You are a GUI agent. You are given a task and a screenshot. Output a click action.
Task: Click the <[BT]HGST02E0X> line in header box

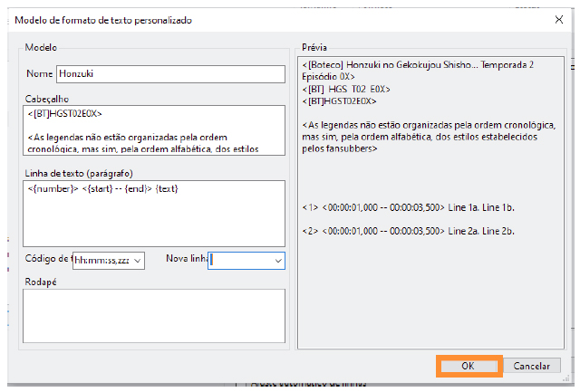(65, 114)
